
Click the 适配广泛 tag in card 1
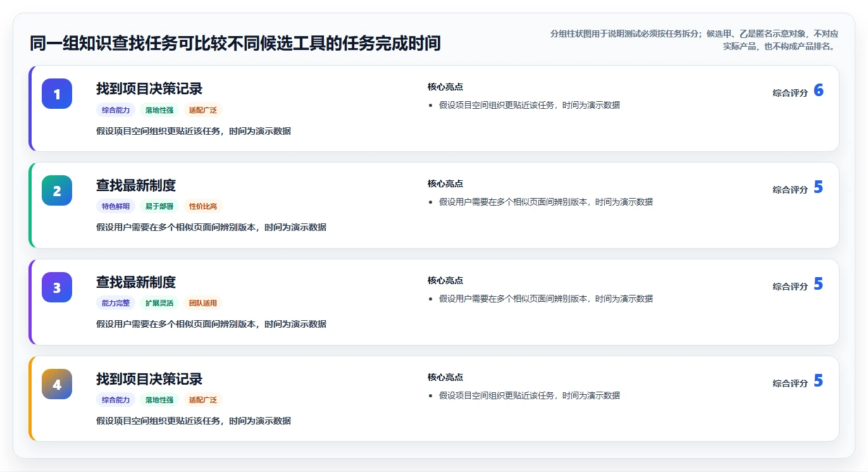coord(203,110)
